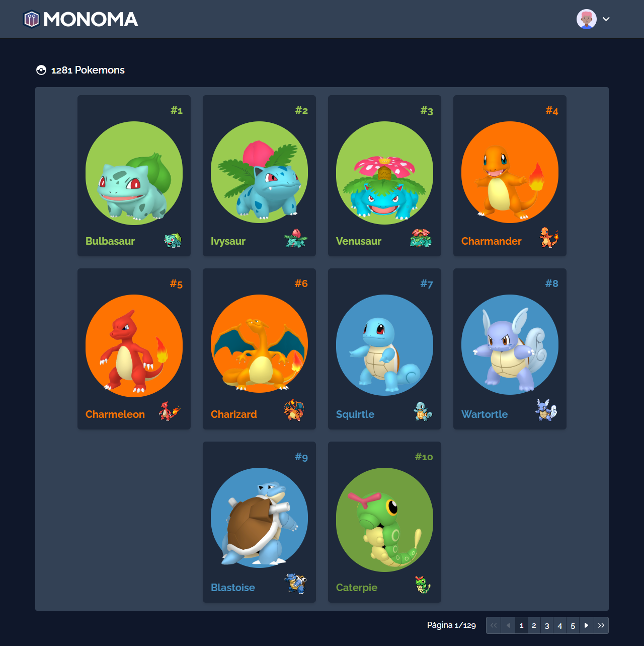This screenshot has width=644, height=646.
Task: Select page 3 in pagination
Action: 547,625
